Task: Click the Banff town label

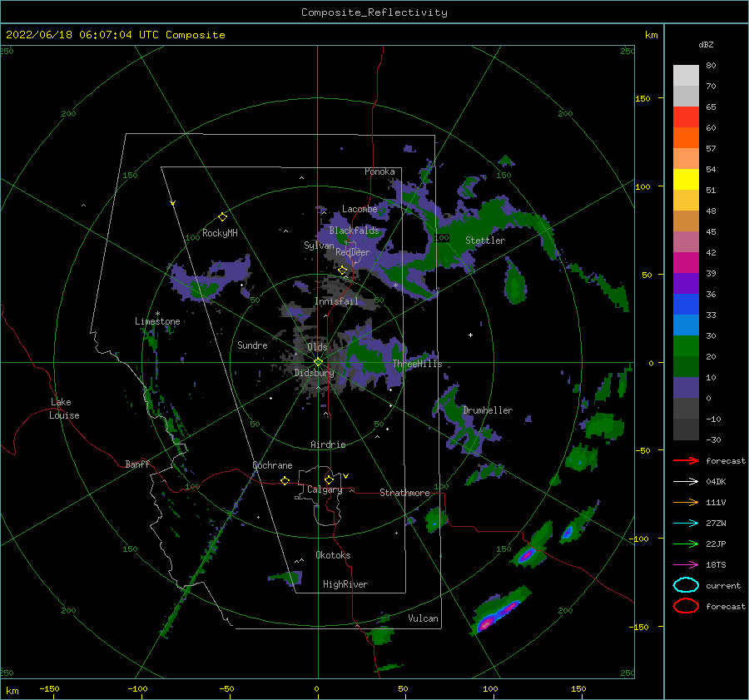Action: [x=137, y=464]
